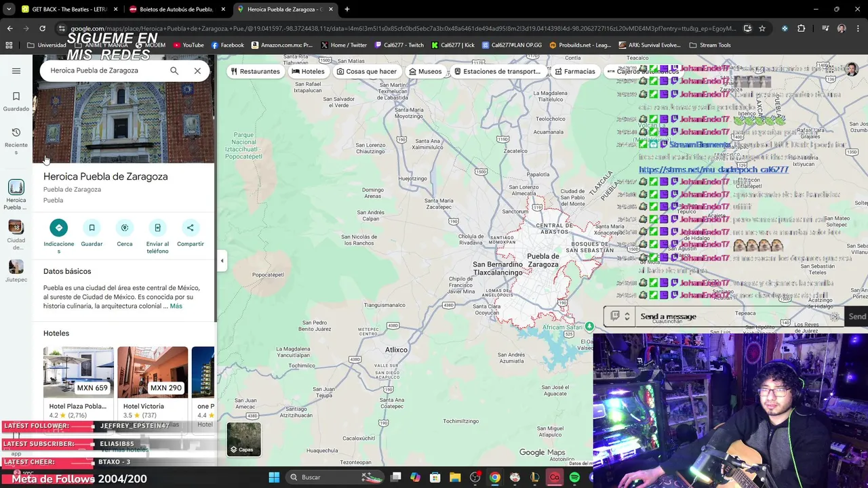The image size is (868, 488).
Task: Select the Ciudad de... recent item thumbnail
Action: pyautogui.click(x=16, y=226)
